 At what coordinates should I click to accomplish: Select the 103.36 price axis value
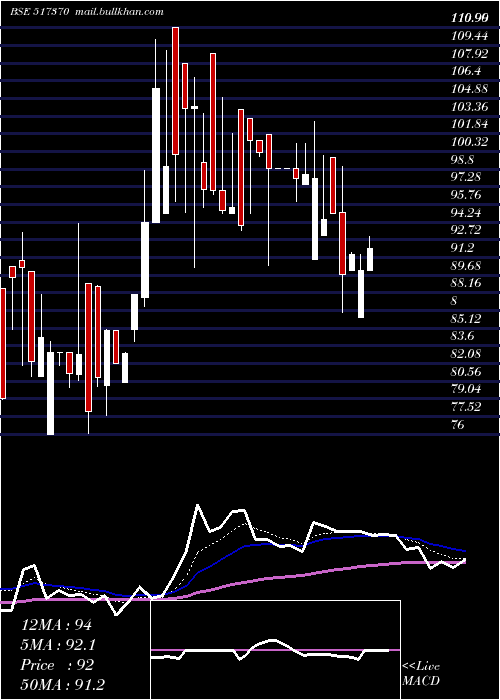click(469, 107)
